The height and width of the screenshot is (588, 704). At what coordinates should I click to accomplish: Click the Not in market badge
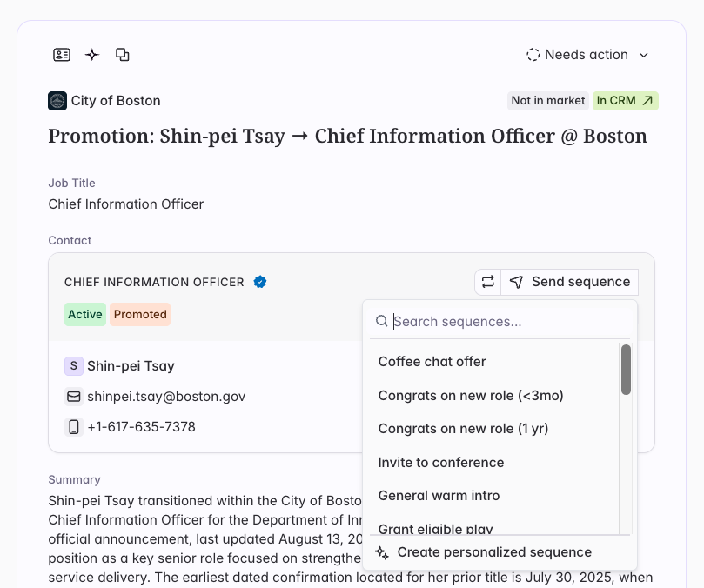[547, 101]
